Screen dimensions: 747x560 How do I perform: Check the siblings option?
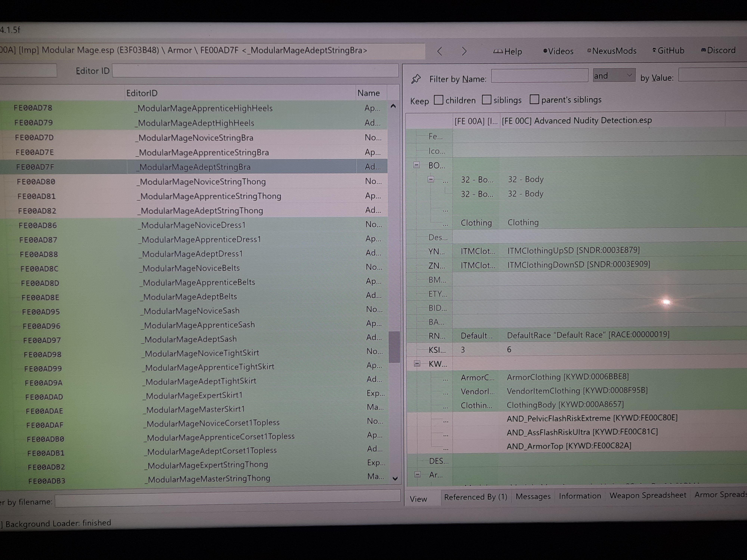(487, 99)
